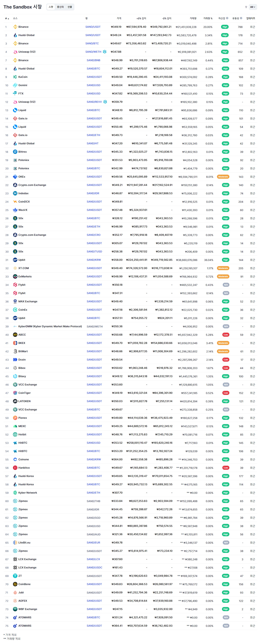Click the KuCoin exchange logo

pyautogui.click(x=15, y=77)
